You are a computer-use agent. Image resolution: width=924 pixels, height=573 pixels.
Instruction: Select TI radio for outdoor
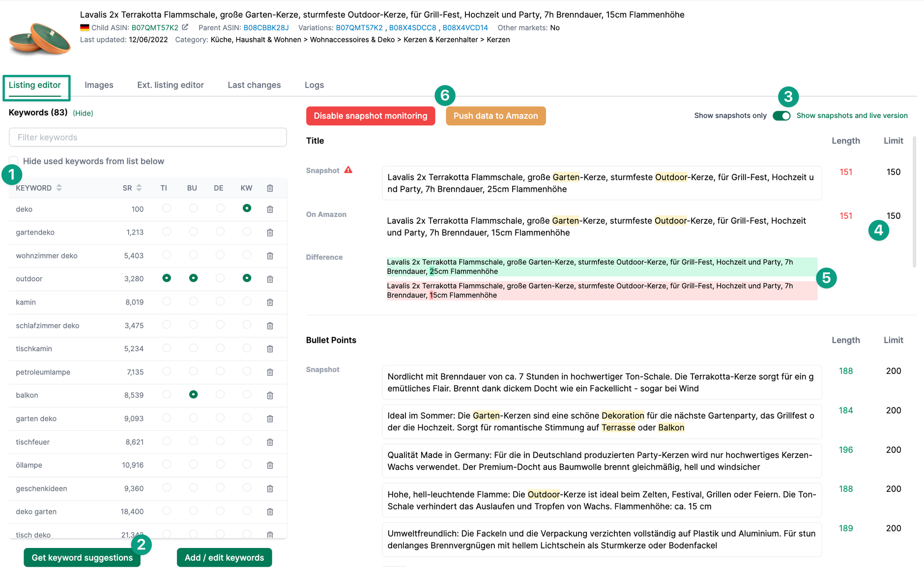[x=167, y=278]
